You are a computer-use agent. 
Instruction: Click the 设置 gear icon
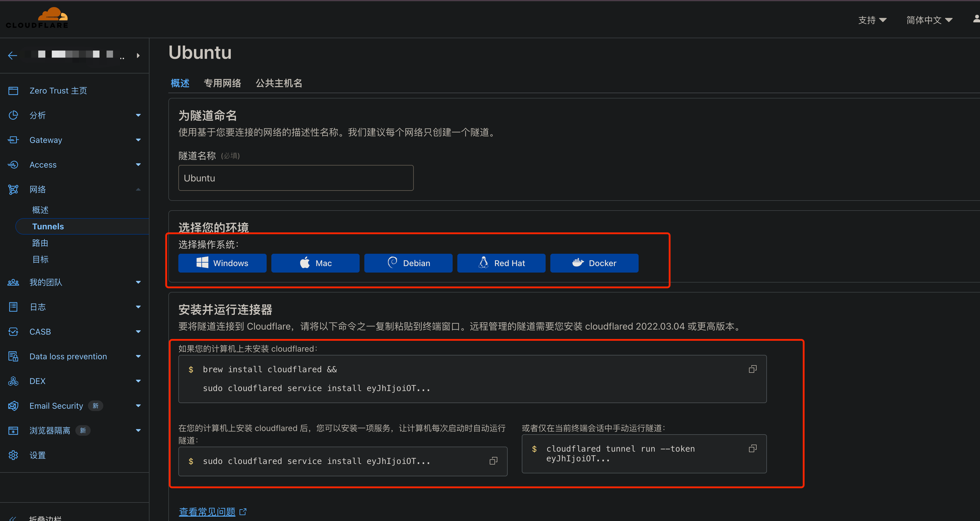tap(13, 455)
